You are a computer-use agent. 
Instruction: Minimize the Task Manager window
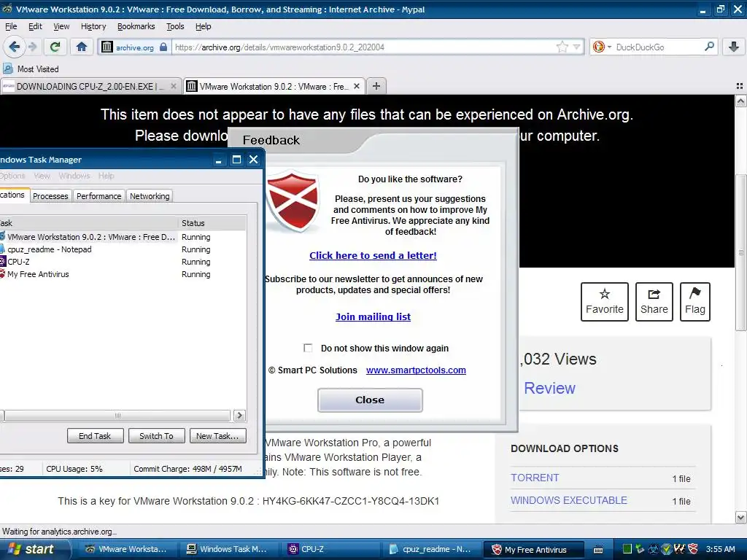pos(219,160)
